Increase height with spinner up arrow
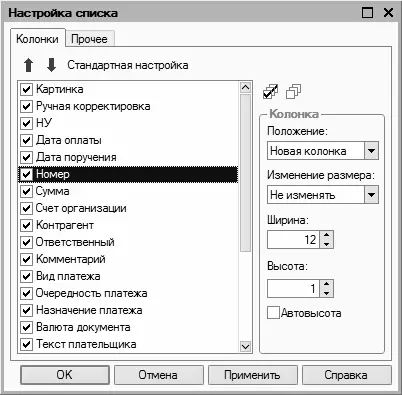Screen dimensions: 402x395 [327, 284]
